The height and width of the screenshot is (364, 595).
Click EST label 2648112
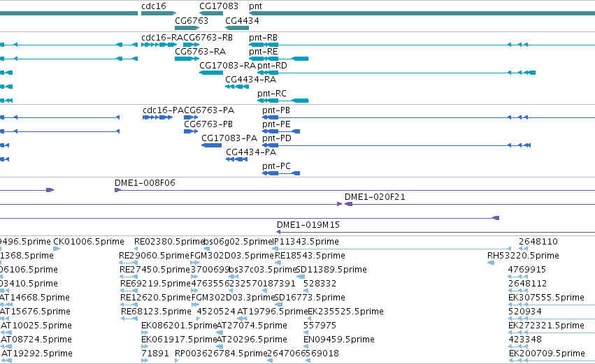point(527,284)
